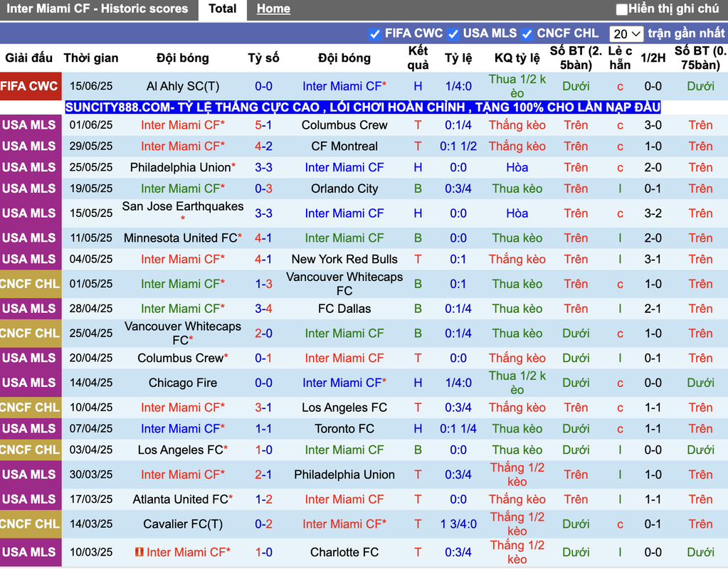Screen dimensions: 728x569
Task: Toggle the CNCF CHL filter checkbox
Action: click(527, 34)
